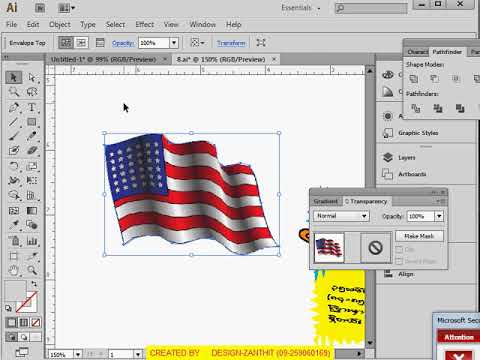The height and width of the screenshot is (360, 480).
Task: Tick the Invert Mask checkbox
Action: [399, 261]
